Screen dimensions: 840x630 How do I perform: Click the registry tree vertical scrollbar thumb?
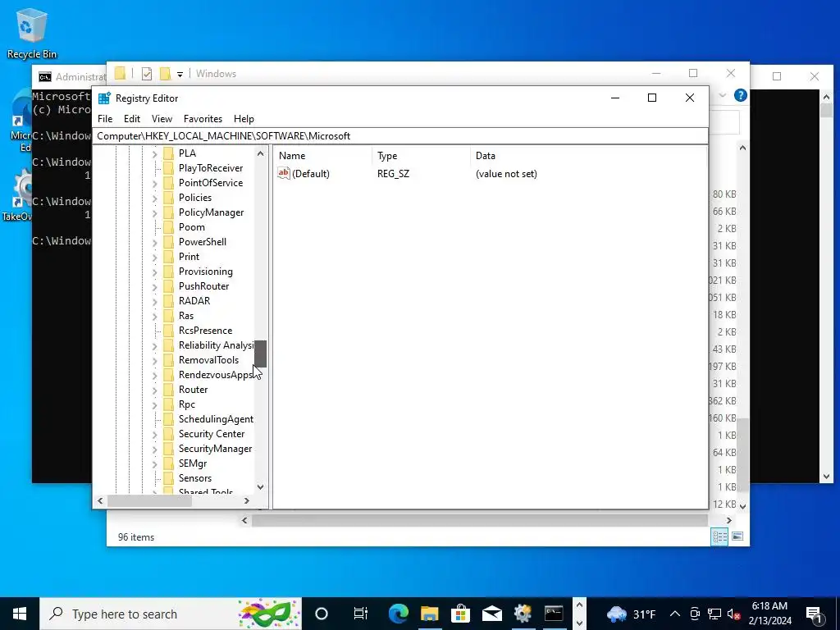pos(260,354)
